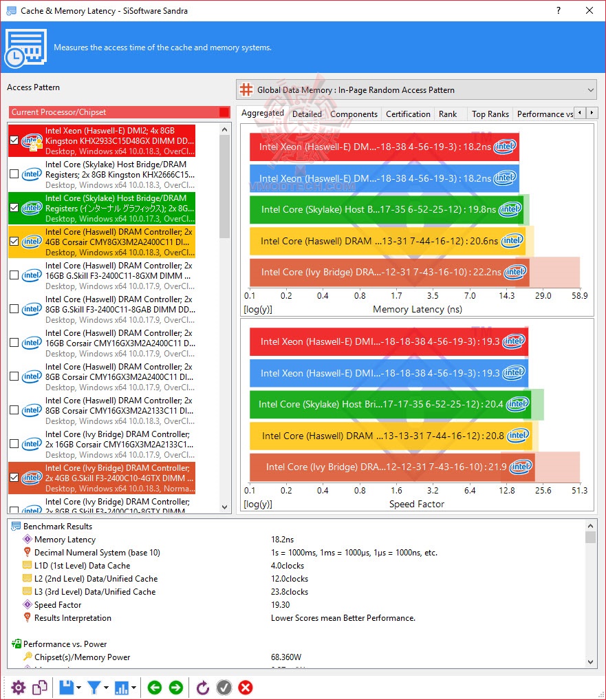606x700 pixels.
Task: Click the Intel logo on 18.2ns red bar
Action: click(505, 146)
